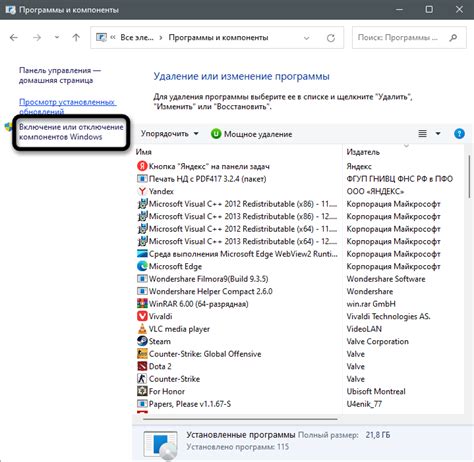
Task: Select the Vivaldi row name
Action: (160, 316)
